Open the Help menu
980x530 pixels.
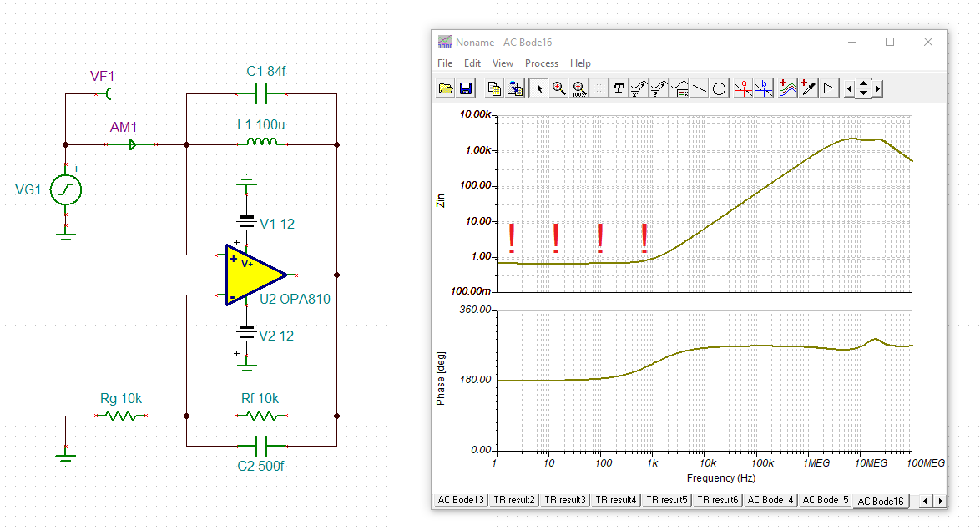point(580,63)
